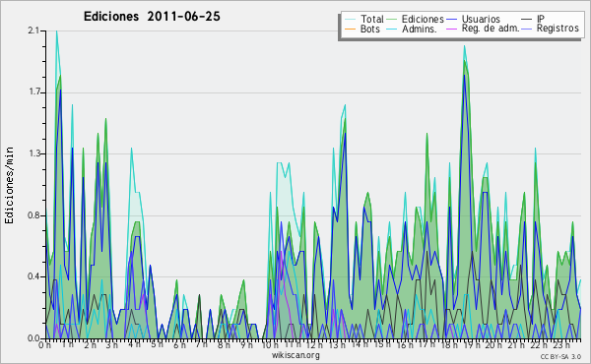This screenshot has width=591, height=364.
Task: Click the '14 h' hour label
Action: [x=360, y=344]
